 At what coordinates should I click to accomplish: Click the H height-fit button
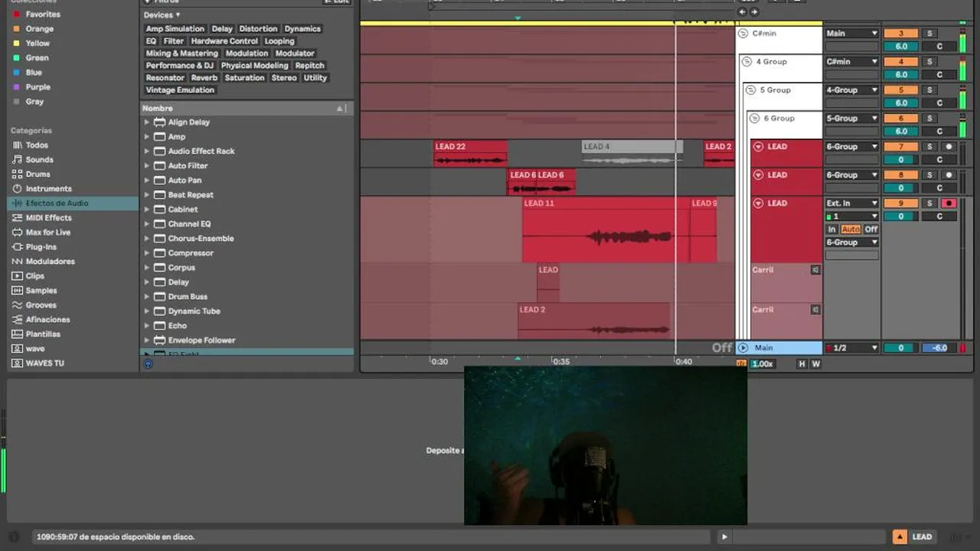802,364
